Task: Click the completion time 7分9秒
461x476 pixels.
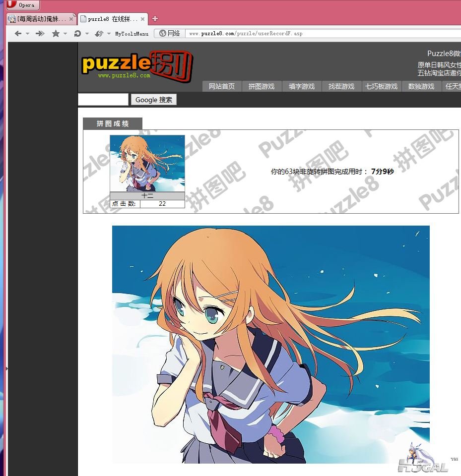Action: coord(382,172)
